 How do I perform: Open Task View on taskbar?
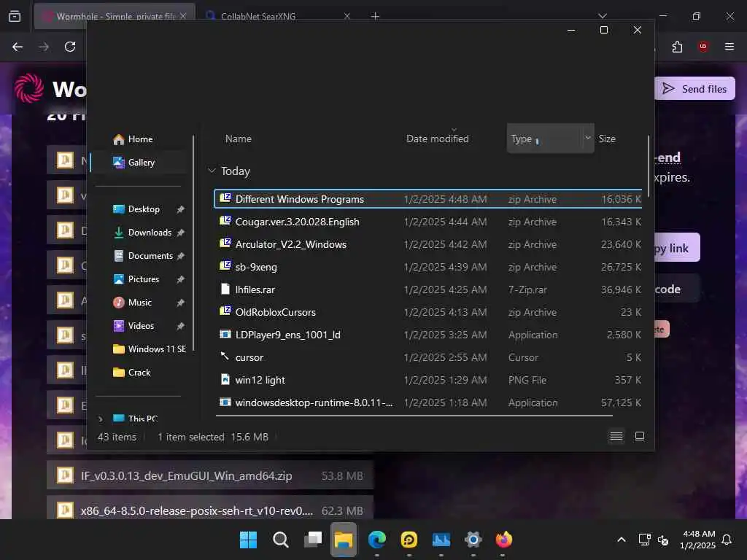click(312, 540)
